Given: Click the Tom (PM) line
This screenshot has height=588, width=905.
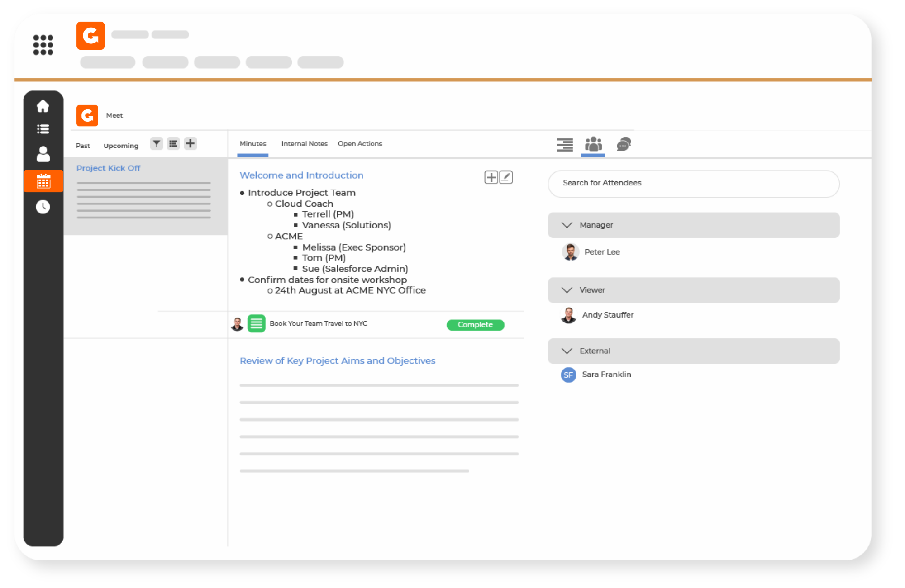Looking at the screenshot, I should pos(324,257).
